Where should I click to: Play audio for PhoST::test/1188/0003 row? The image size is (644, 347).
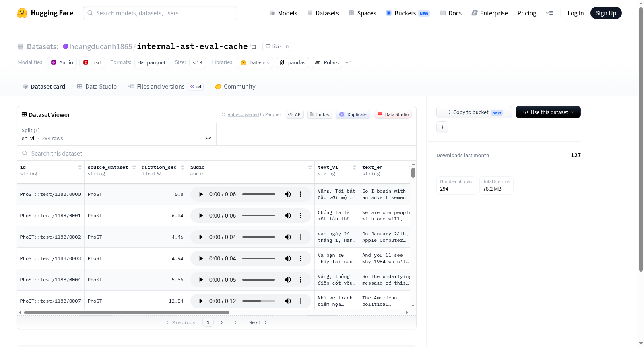tap(201, 258)
